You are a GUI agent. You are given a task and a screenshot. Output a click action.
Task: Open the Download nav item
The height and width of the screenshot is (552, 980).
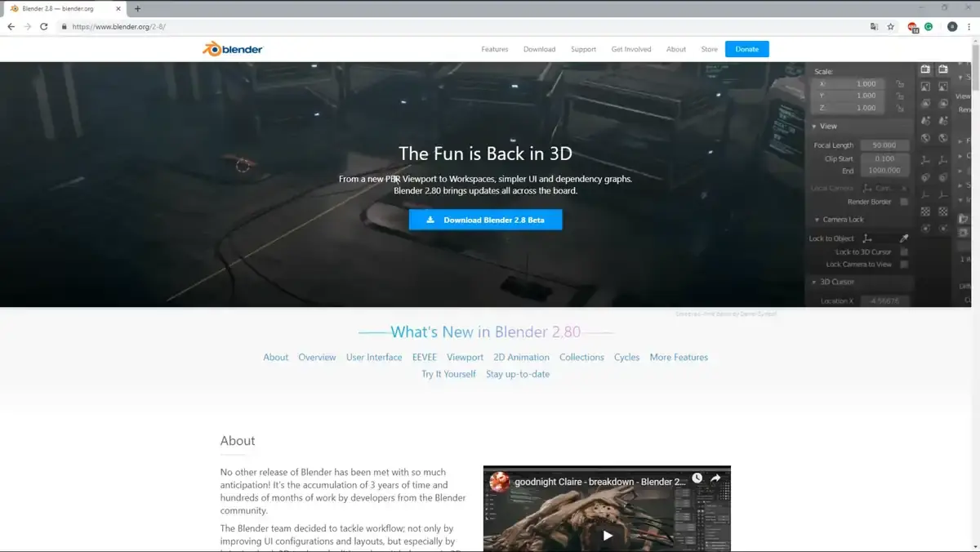[x=540, y=49]
